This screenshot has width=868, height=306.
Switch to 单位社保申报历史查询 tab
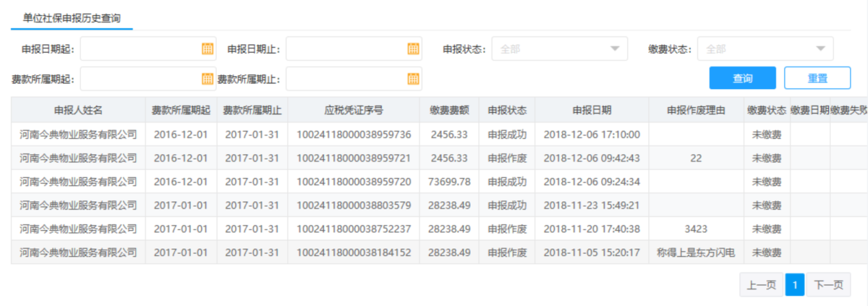click(x=72, y=18)
